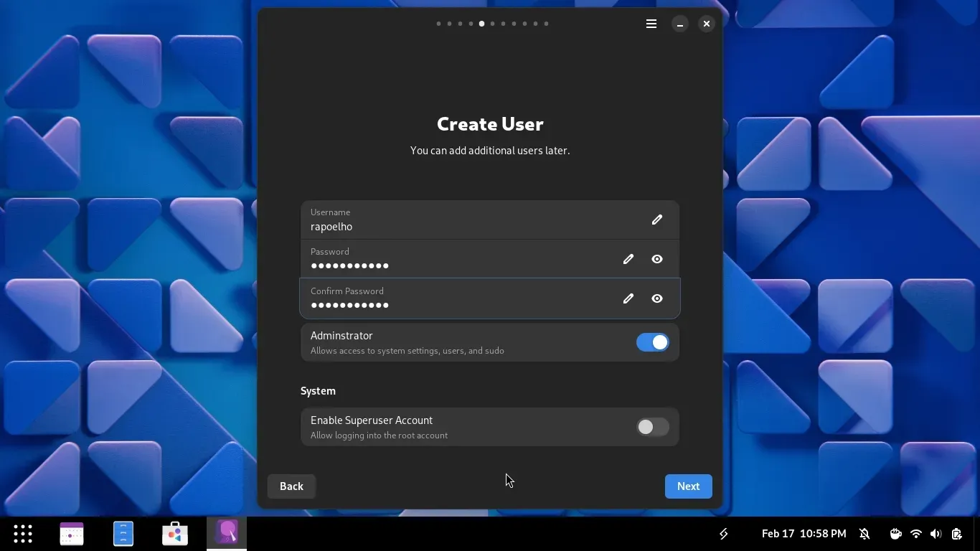Open the software store shopping bag icon
The width and height of the screenshot is (980, 551).
[x=175, y=534]
